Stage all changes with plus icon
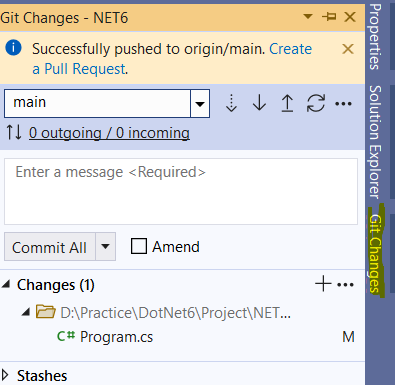This screenshot has width=395, height=385. point(323,284)
